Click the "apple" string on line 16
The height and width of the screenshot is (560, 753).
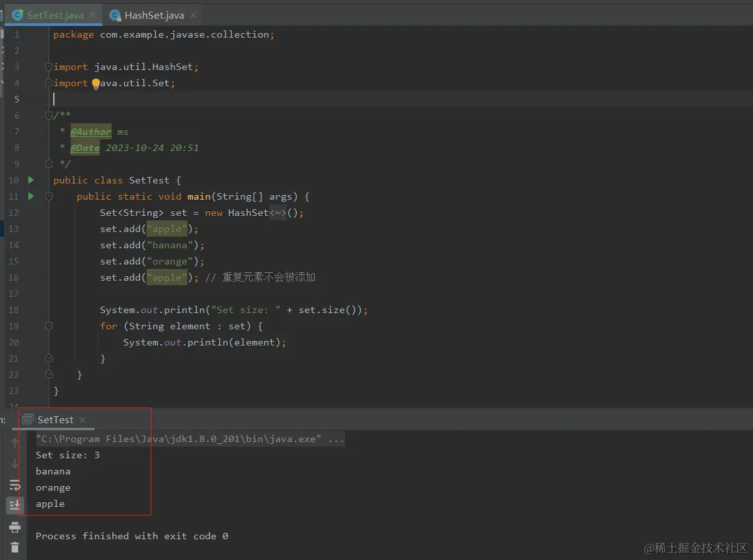coord(167,277)
